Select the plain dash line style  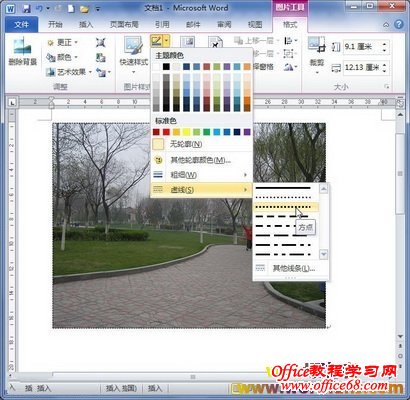tap(283, 217)
